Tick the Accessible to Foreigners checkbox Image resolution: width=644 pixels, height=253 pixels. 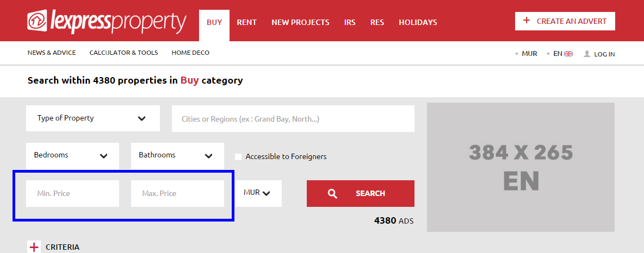[x=238, y=157]
